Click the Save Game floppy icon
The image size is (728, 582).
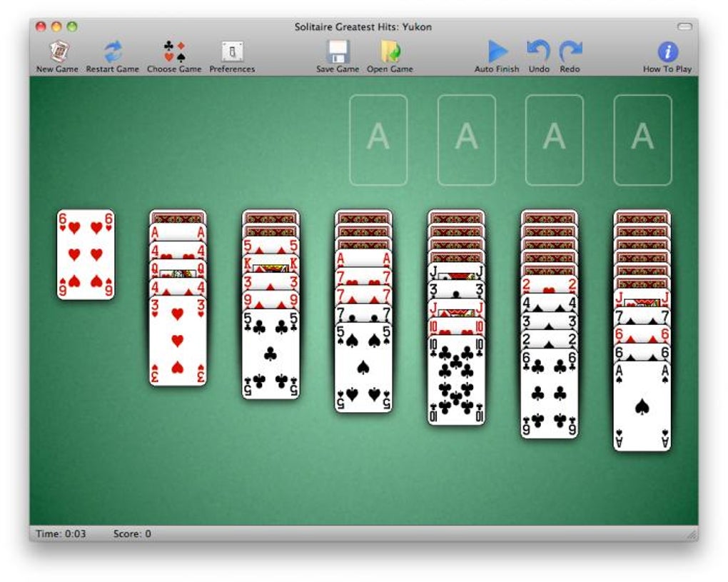pos(338,51)
